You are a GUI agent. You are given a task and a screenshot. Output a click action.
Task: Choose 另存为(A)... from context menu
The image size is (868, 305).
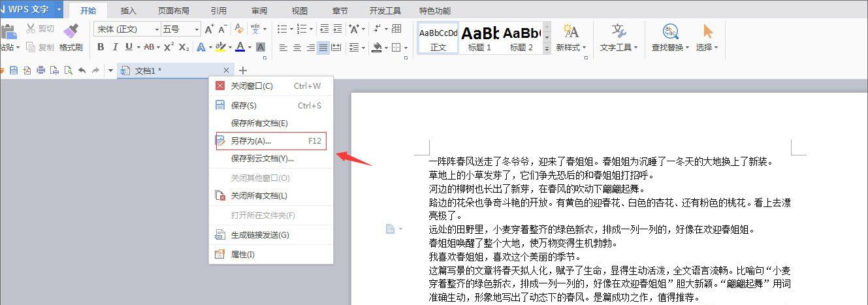click(270, 141)
